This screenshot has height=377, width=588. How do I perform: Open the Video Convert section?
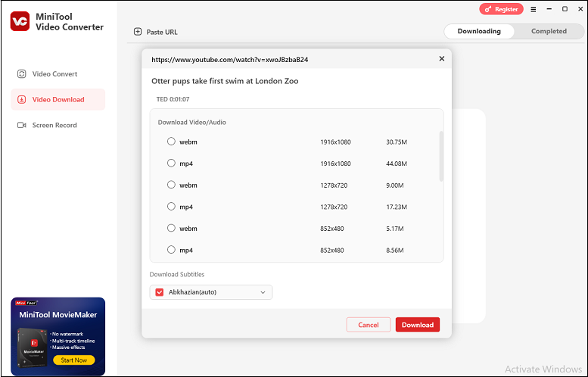(x=58, y=74)
